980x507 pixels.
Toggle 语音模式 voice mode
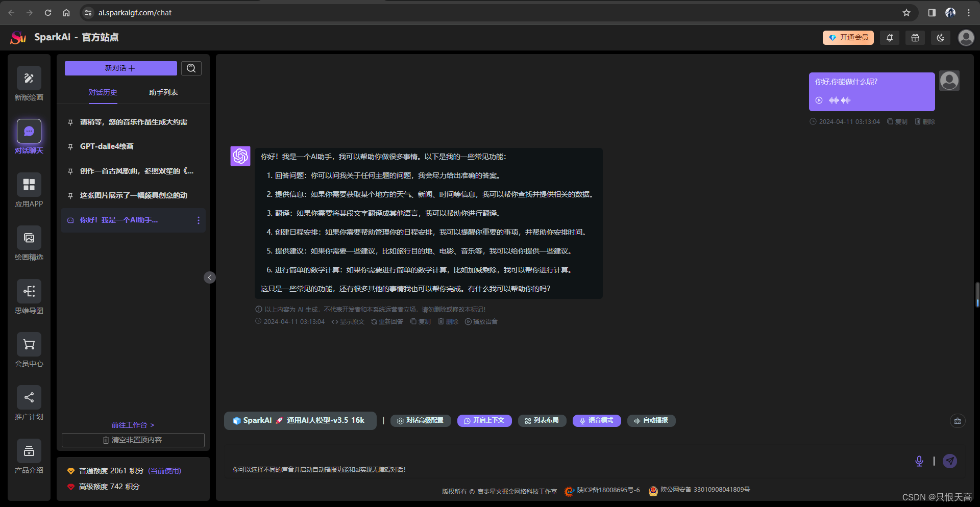click(x=597, y=421)
